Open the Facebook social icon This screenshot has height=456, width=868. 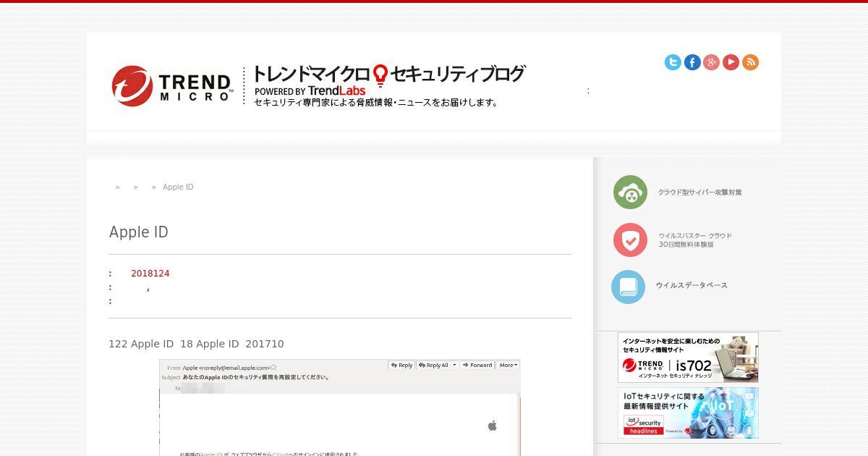tap(692, 62)
